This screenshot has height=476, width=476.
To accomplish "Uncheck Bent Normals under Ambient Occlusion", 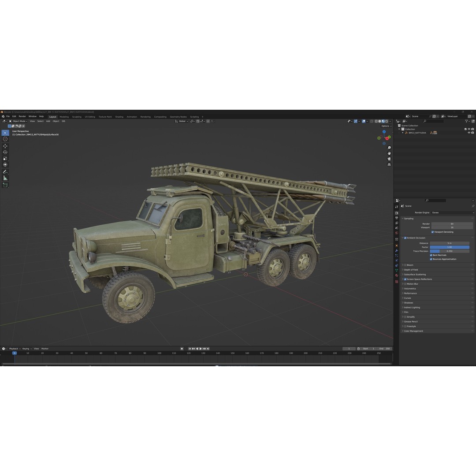I will (431, 255).
